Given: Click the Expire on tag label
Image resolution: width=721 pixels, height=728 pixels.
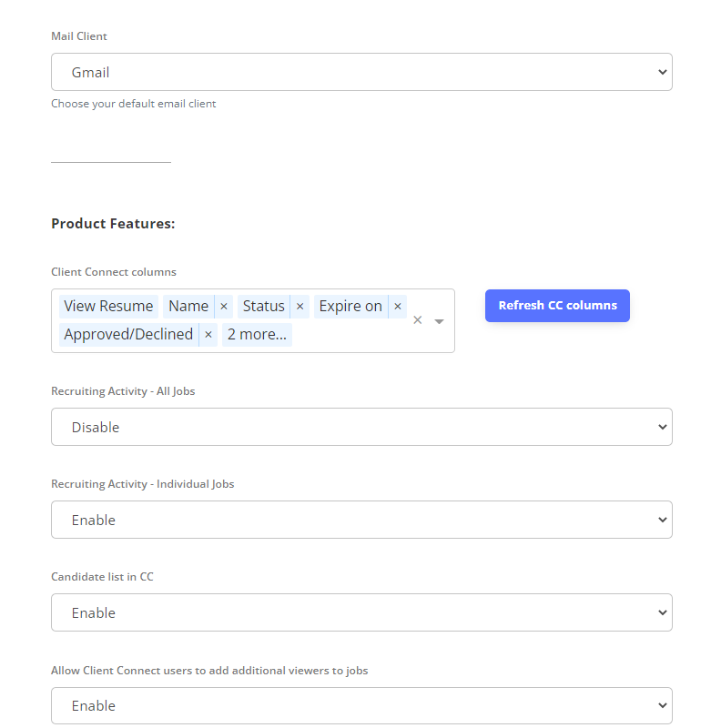Looking at the screenshot, I should [x=350, y=307].
